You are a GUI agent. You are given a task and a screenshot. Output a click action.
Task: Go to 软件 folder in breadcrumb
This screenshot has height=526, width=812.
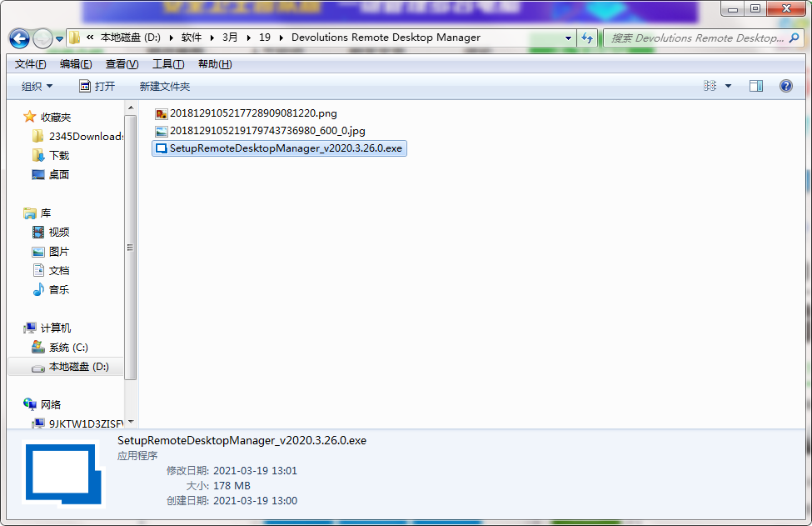coord(192,38)
